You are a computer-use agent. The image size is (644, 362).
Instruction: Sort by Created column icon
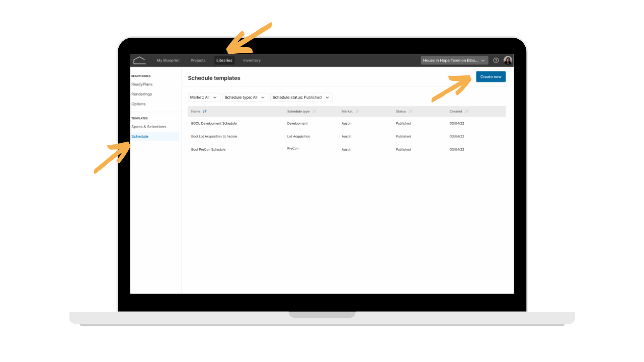467,112
